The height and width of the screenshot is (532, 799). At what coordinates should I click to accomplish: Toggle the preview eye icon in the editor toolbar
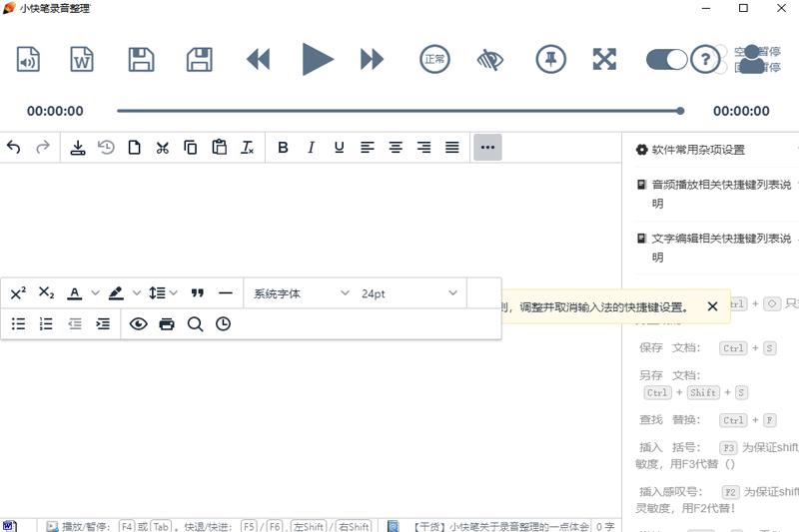point(138,323)
